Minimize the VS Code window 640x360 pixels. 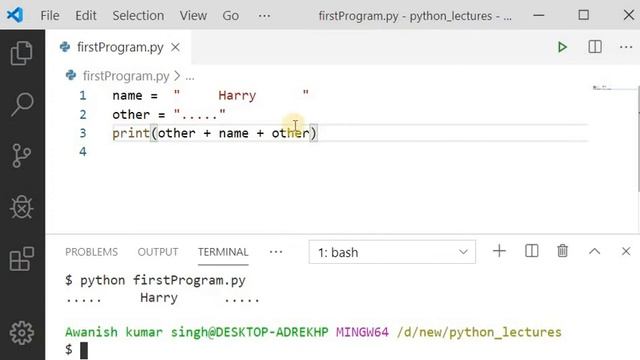[539, 16]
